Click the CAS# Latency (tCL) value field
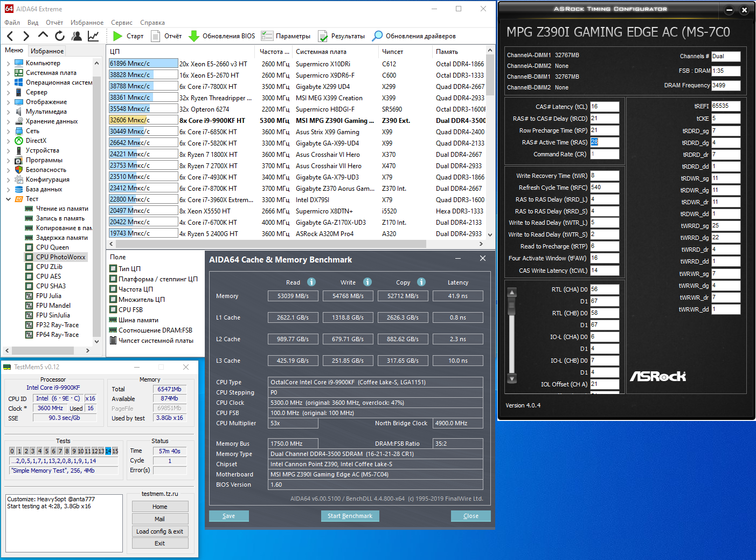 point(605,107)
